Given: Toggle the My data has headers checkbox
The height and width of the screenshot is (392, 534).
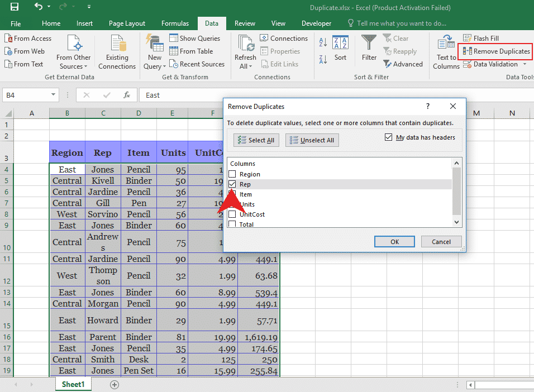Looking at the screenshot, I should [389, 137].
